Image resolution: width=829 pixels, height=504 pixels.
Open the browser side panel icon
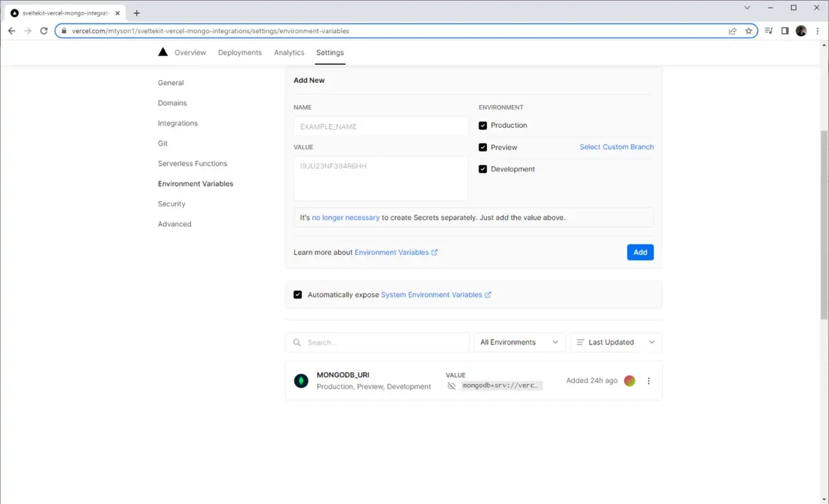(785, 31)
